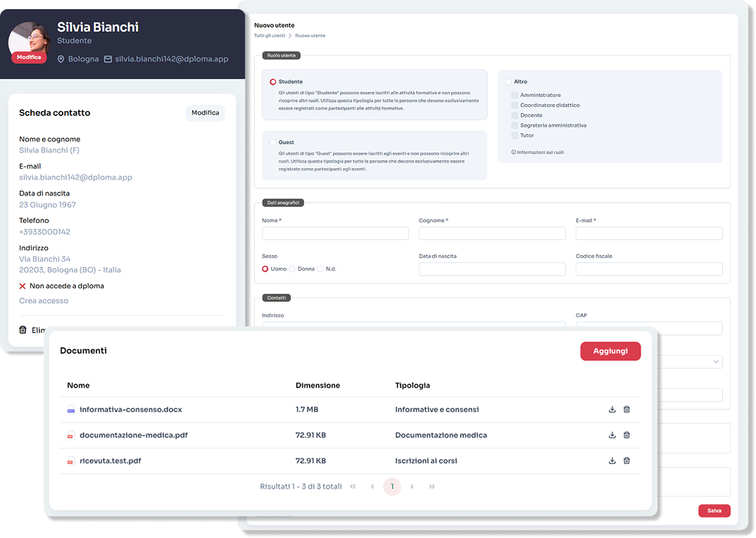Go to last page of document results

click(x=431, y=487)
